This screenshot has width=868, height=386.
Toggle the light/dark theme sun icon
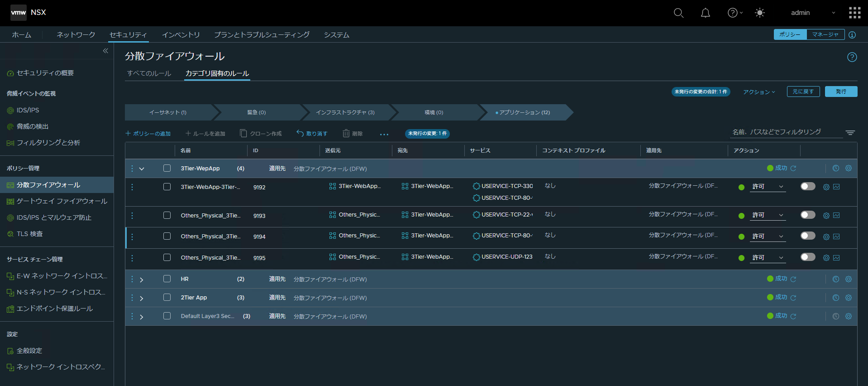(x=760, y=13)
